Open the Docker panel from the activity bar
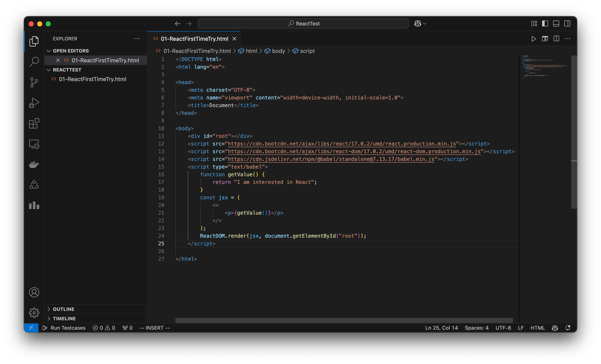 click(x=34, y=164)
